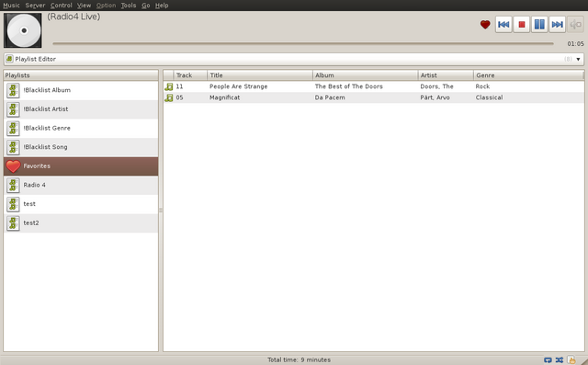This screenshot has height=365, width=588.
Task: Pause the current stream
Action: click(x=539, y=25)
